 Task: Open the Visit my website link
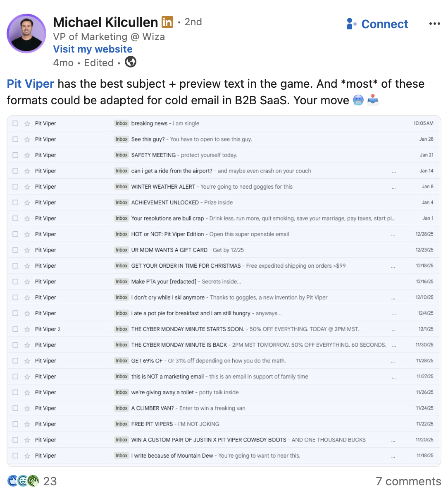93,49
